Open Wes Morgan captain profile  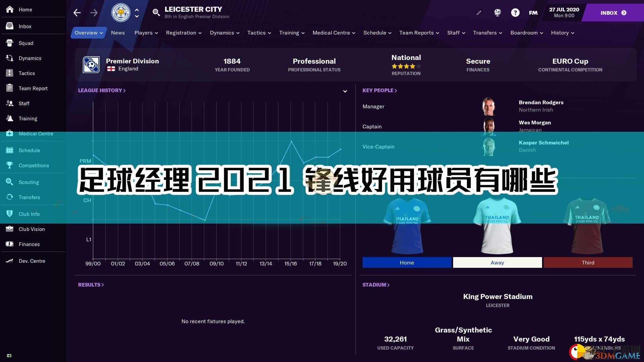535,123
